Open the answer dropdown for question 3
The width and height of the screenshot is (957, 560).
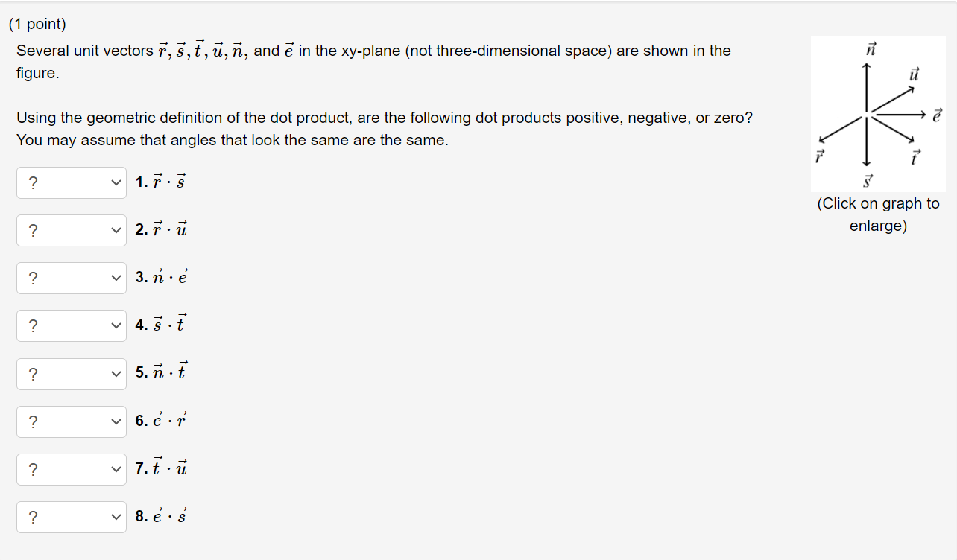tap(71, 278)
